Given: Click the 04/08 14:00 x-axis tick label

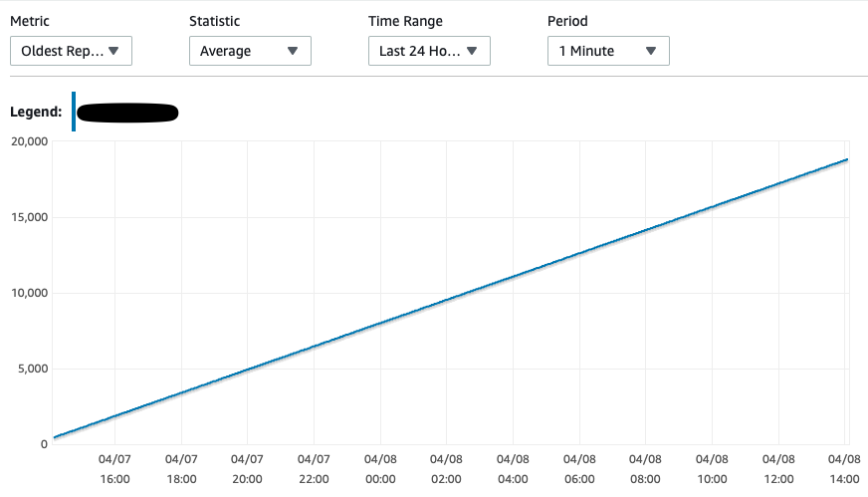Looking at the screenshot, I should [x=844, y=469].
